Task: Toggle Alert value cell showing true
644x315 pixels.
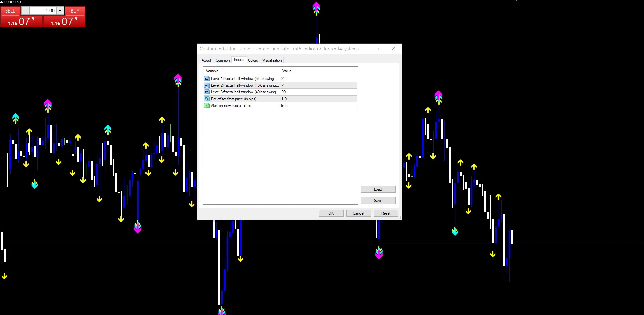Action: [319, 106]
